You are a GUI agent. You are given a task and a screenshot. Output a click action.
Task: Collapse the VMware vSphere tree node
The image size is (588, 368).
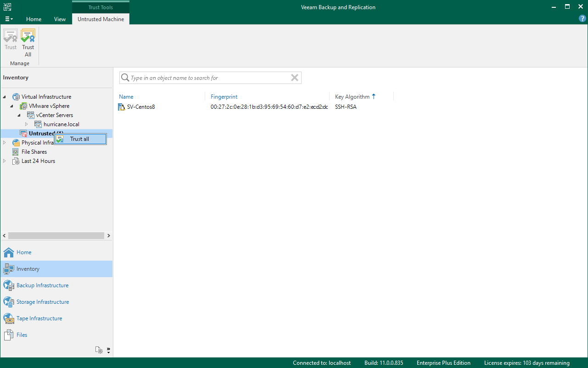click(x=12, y=106)
